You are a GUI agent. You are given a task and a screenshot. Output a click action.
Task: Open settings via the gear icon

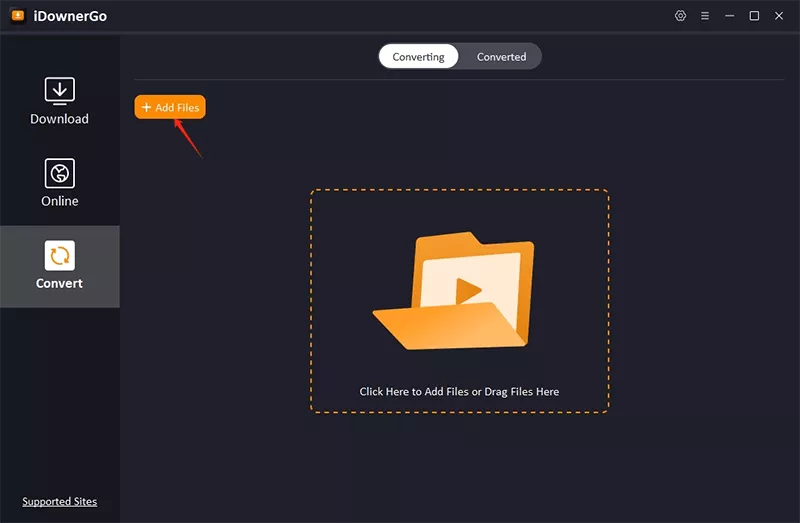tap(681, 16)
